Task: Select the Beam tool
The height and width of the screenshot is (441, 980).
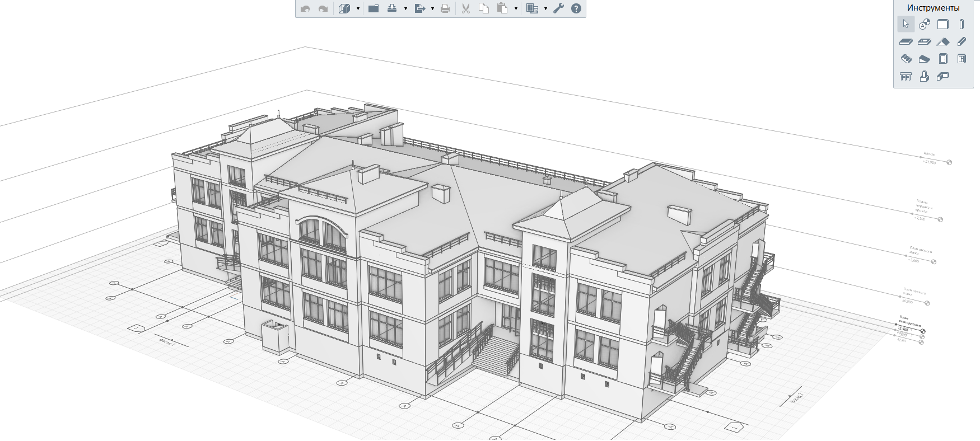Action: click(x=962, y=41)
